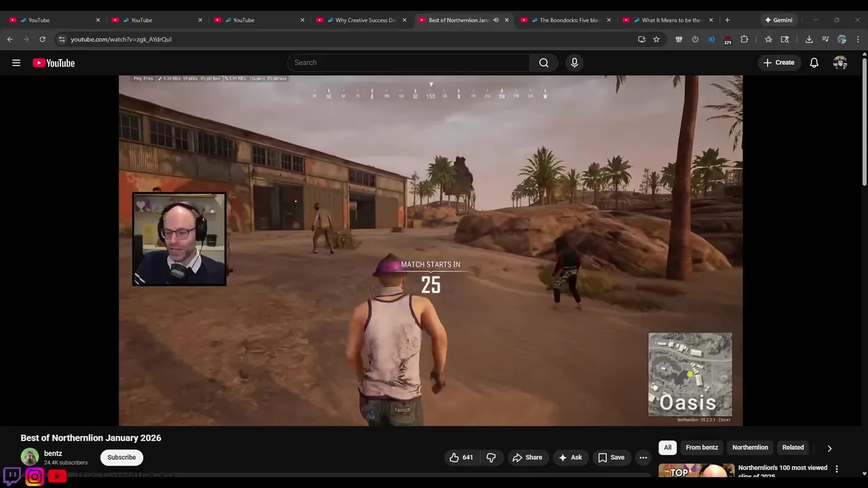Open the YouTube hamburger guide menu

coord(16,63)
